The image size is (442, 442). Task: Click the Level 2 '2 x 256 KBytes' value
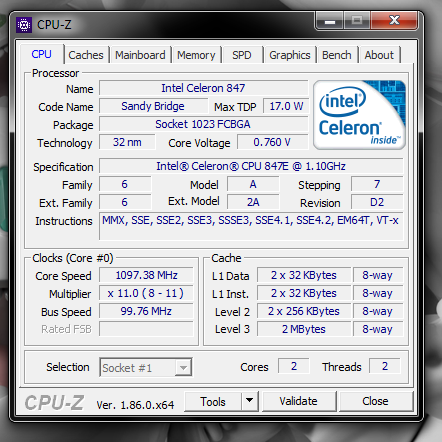pos(304,311)
